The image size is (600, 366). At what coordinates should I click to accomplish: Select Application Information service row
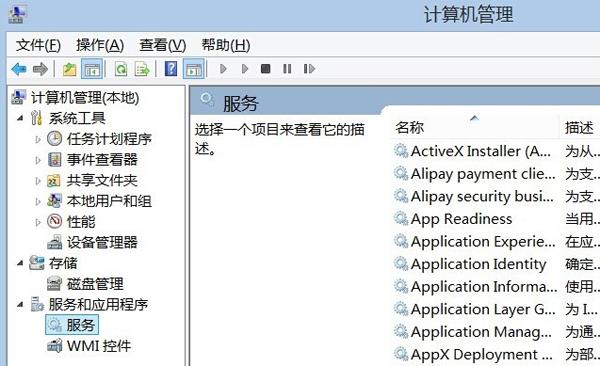pyautogui.click(x=496, y=286)
